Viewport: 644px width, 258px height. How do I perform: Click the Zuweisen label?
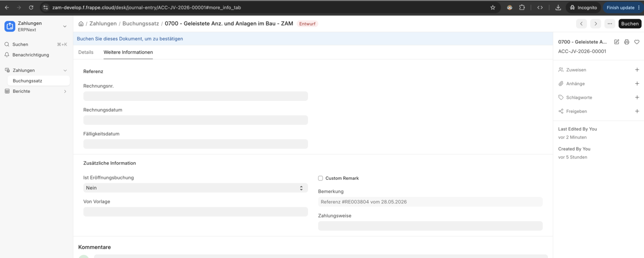[x=576, y=70]
